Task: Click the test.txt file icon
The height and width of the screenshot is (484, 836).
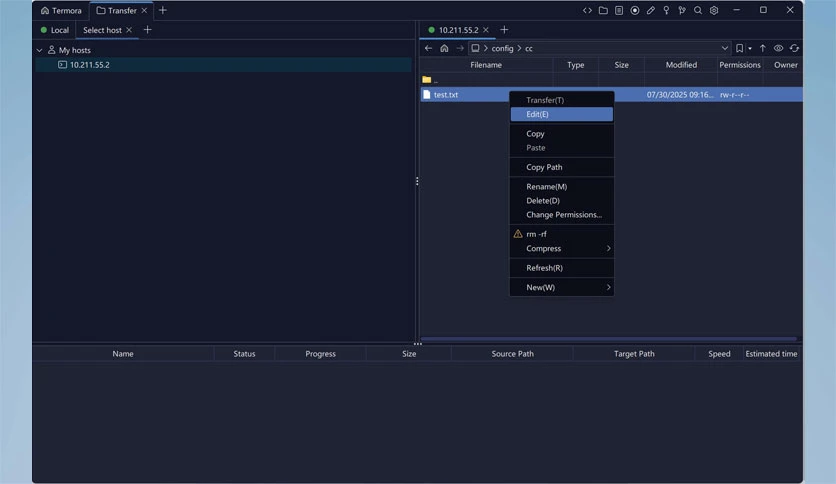Action: click(x=427, y=94)
